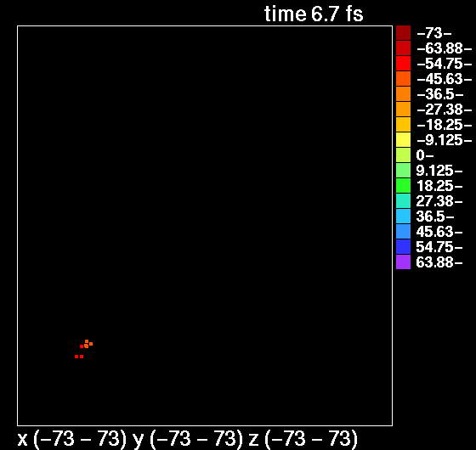Screen dimensions: 476x450
Task: Click the blue 54.75 legend swatch
Action: click(403, 246)
